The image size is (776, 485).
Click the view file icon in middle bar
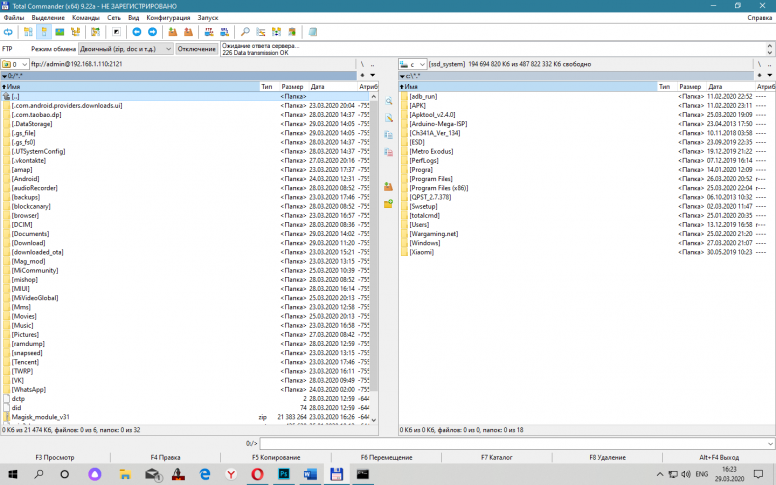(388, 101)
